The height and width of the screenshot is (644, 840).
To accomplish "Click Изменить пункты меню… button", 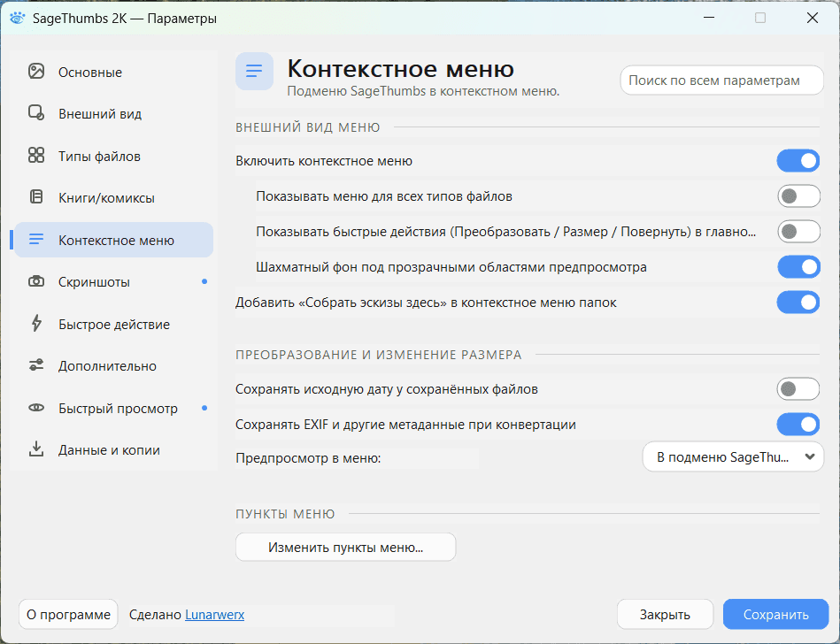I will pyautogui.click(x=345, y=547).
